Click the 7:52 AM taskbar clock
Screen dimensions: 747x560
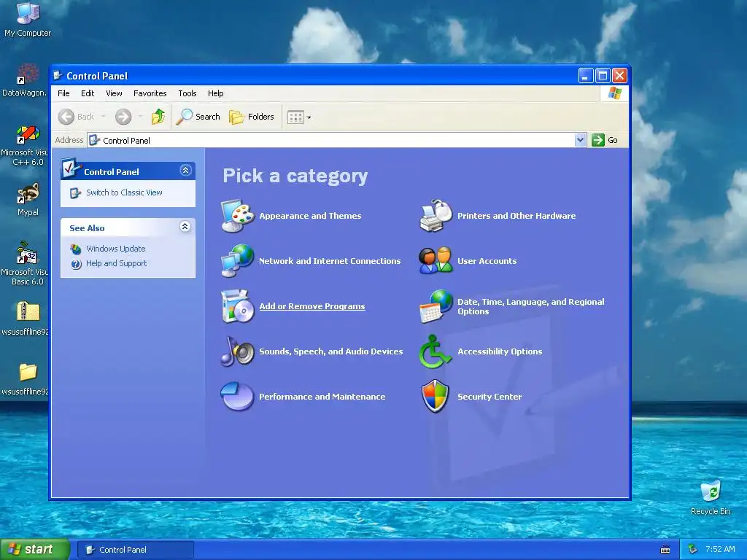point(720,549)
